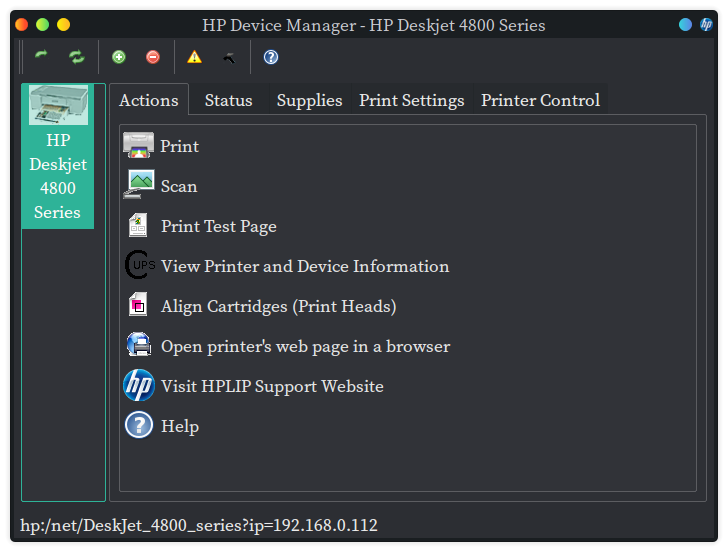Click the refresh device toolbar icon

point(41,57)
